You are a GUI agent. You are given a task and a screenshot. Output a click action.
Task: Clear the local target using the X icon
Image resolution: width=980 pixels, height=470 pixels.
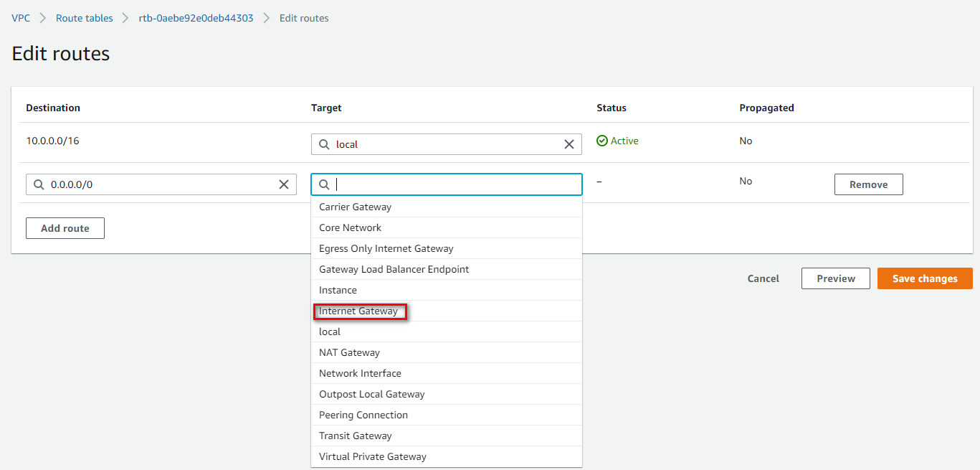click(x=569, y=144)
